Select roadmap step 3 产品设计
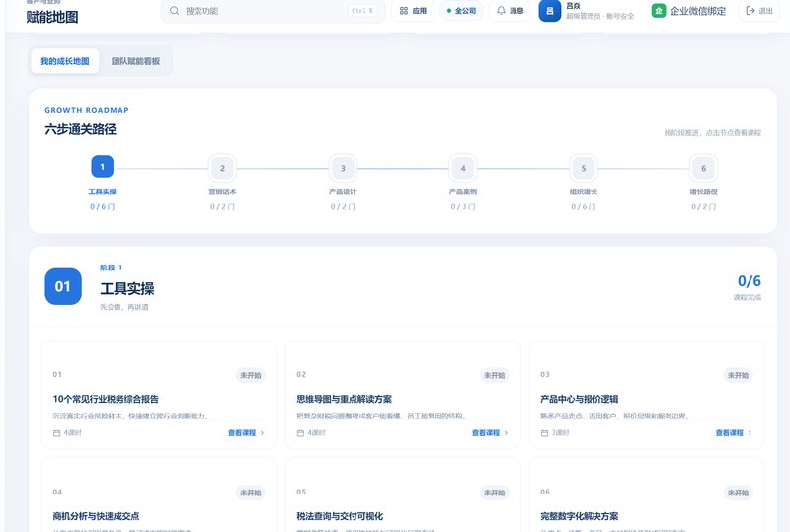Screen dimensions: 790x532 [343, 168]
